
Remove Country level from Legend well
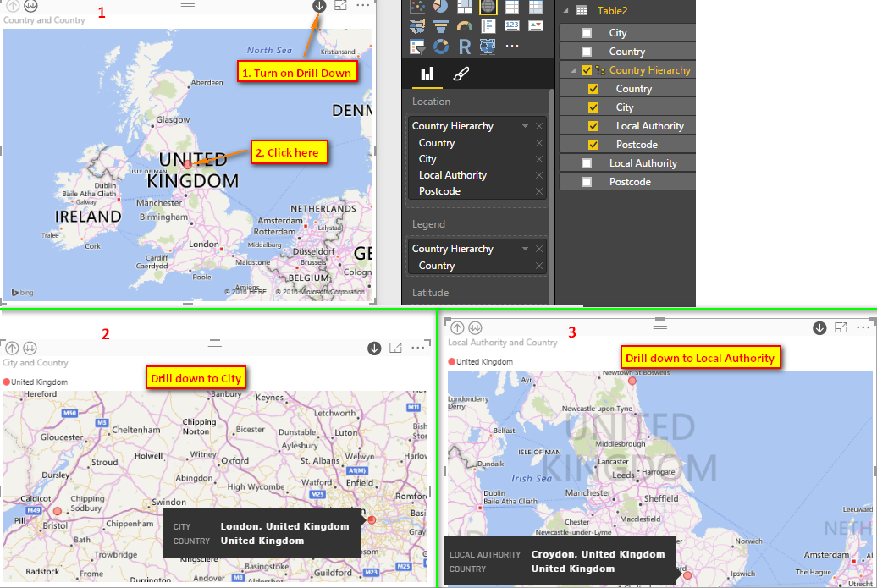click(x=539, y=266)
